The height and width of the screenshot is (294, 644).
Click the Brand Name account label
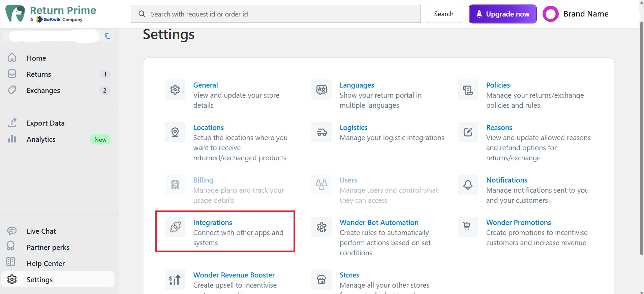[586, 14]
